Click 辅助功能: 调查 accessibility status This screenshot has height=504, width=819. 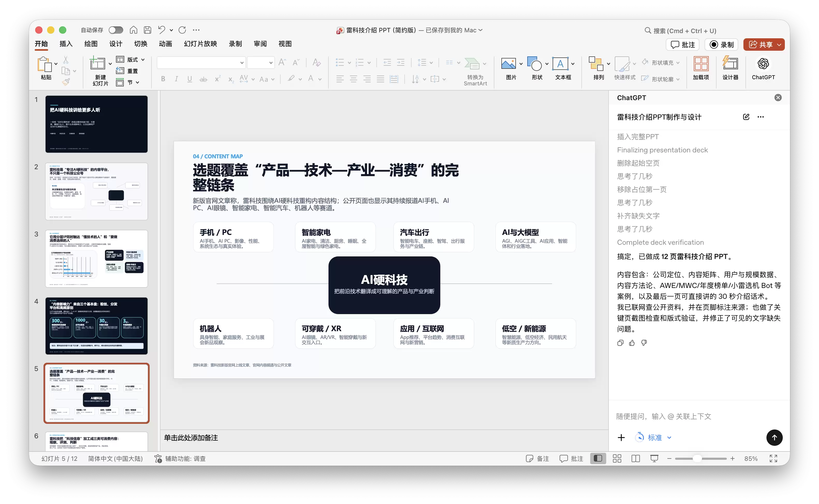180,458
